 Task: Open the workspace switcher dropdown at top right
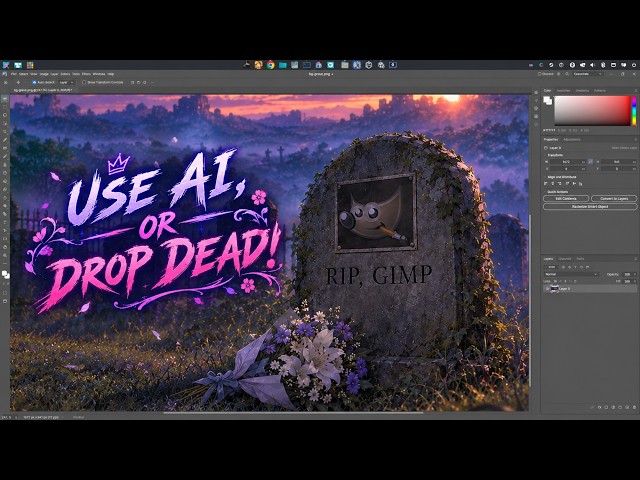tap(588, 74)
